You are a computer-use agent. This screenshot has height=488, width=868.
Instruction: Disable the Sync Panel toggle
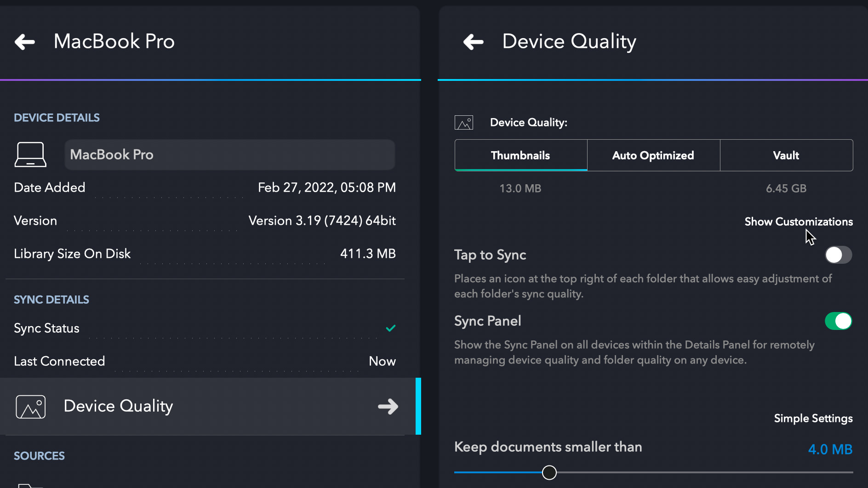pos(838,321)
